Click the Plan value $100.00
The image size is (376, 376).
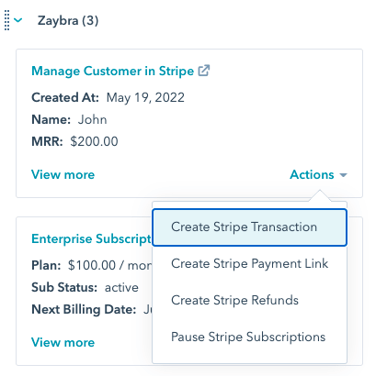pyautogui.click(x=92, y=266)
